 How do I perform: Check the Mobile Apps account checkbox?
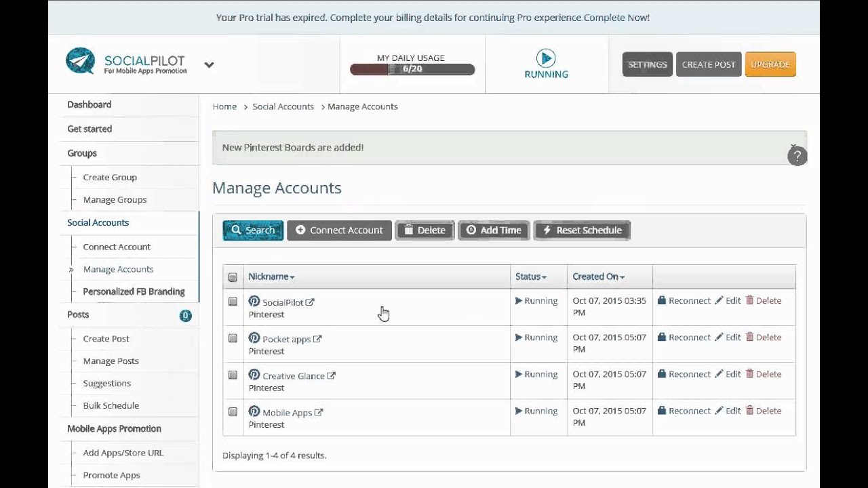[233, 411]
